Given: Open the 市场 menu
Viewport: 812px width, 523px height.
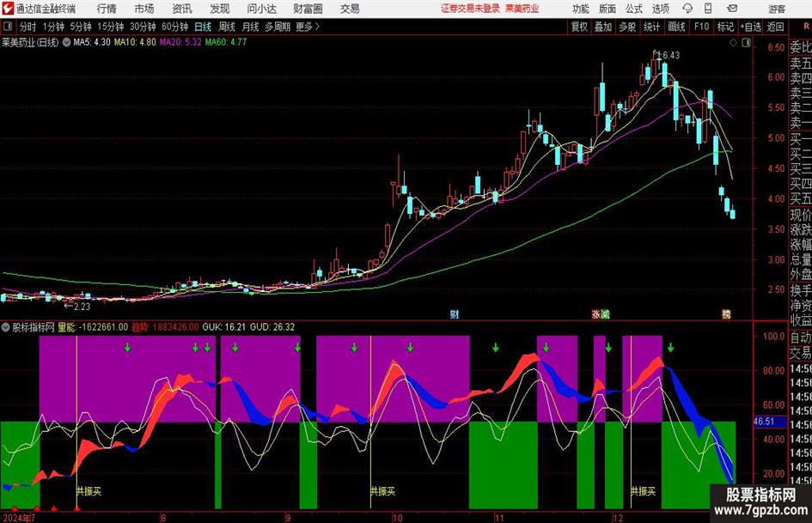Looking at the screenshot, I should point(144,9).
